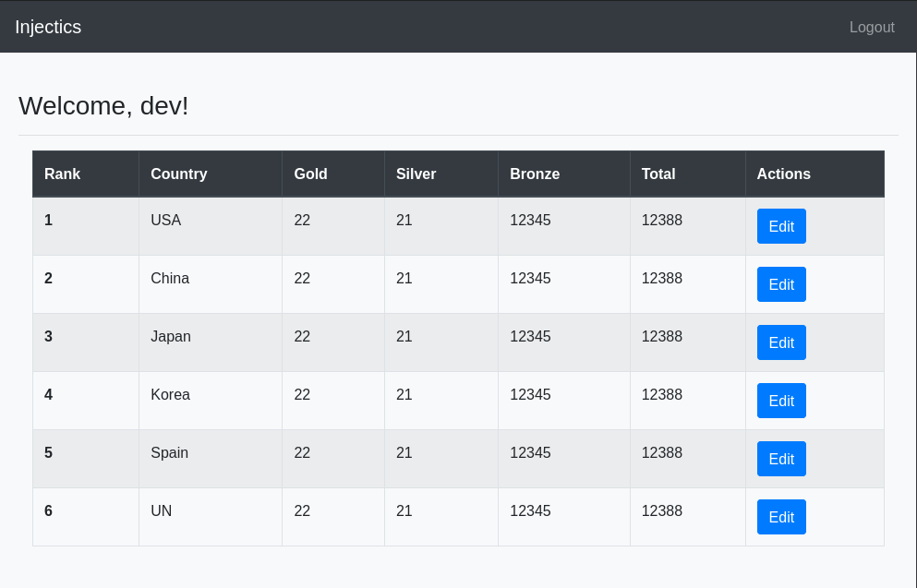Select the Bronze column header
Viewport: 917px width, 588px height.
point(534,174)
